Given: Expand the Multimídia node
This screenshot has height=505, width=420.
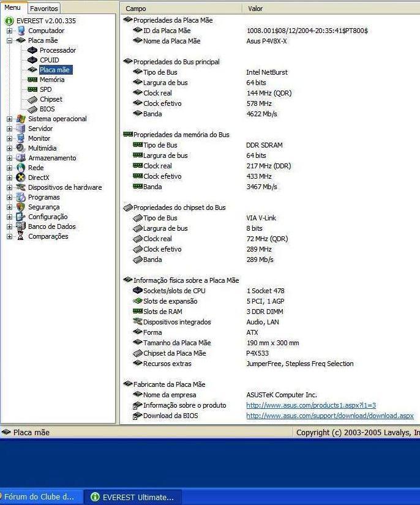Looking at the screenshot, I should [9, 149].
